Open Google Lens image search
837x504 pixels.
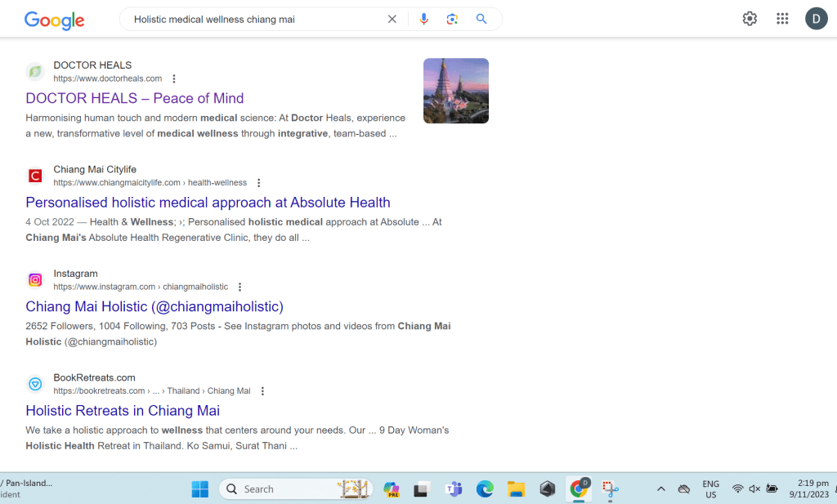[x=452, y=19]
